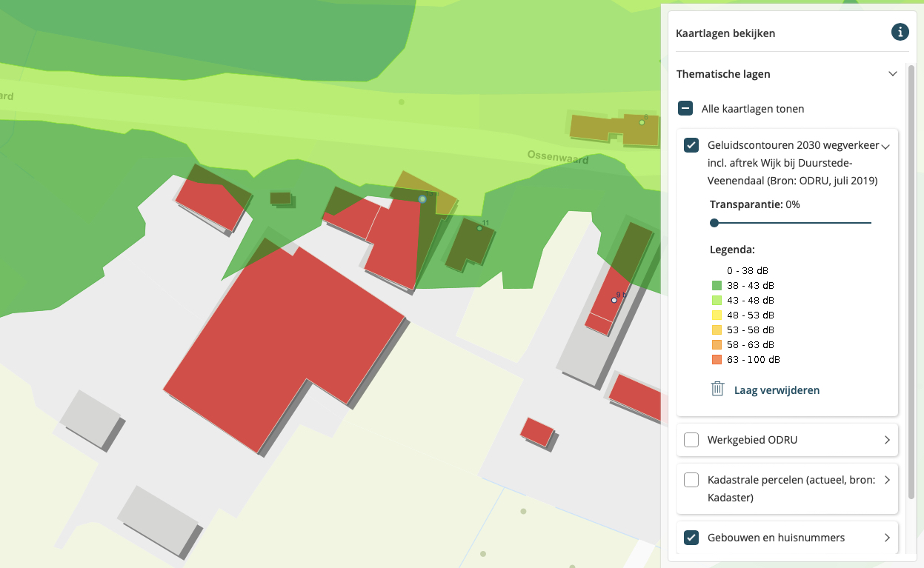
Task: Expand the Kadastrale percelen layer
Action: click(887, 480)
